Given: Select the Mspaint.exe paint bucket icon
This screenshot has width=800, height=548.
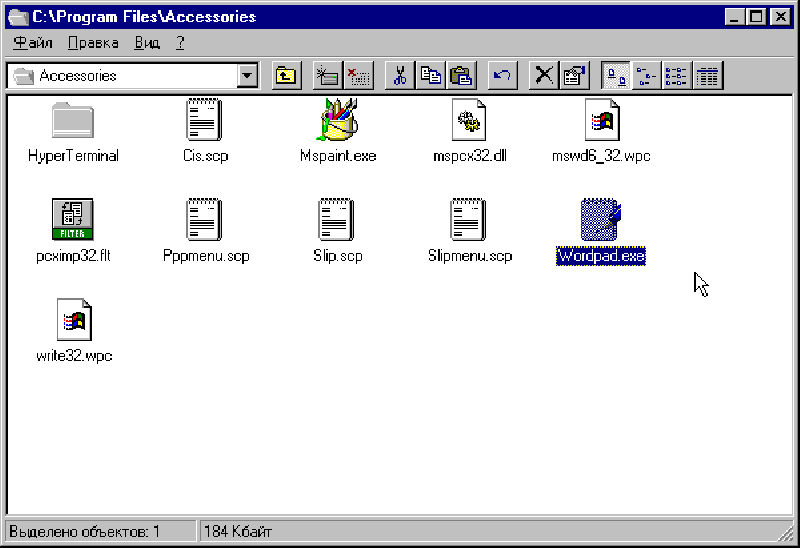Looking at the screenshot, I should (x=337, y=119).
